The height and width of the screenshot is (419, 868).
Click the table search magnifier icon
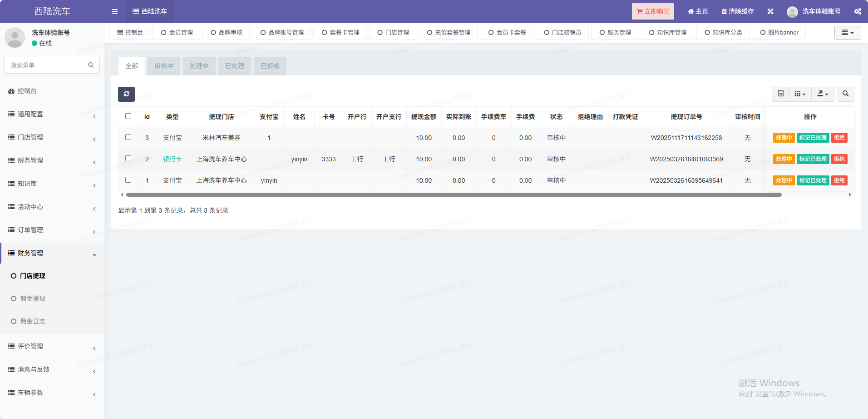845,94
